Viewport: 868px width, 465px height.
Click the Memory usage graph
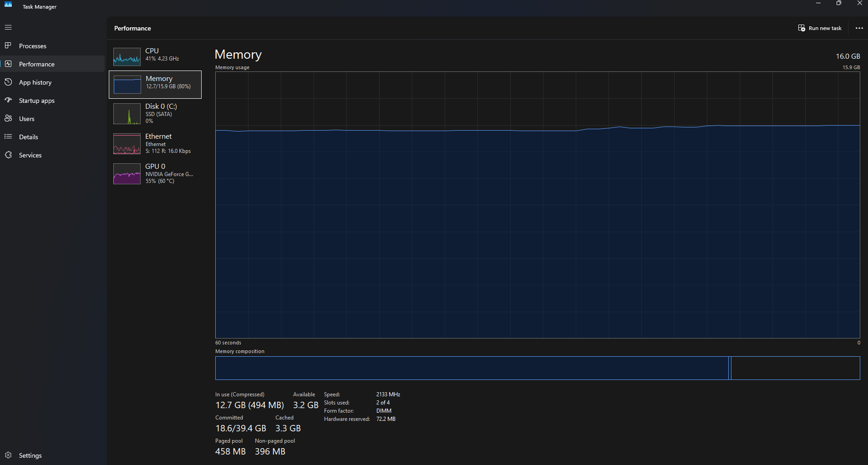(538, 205)
